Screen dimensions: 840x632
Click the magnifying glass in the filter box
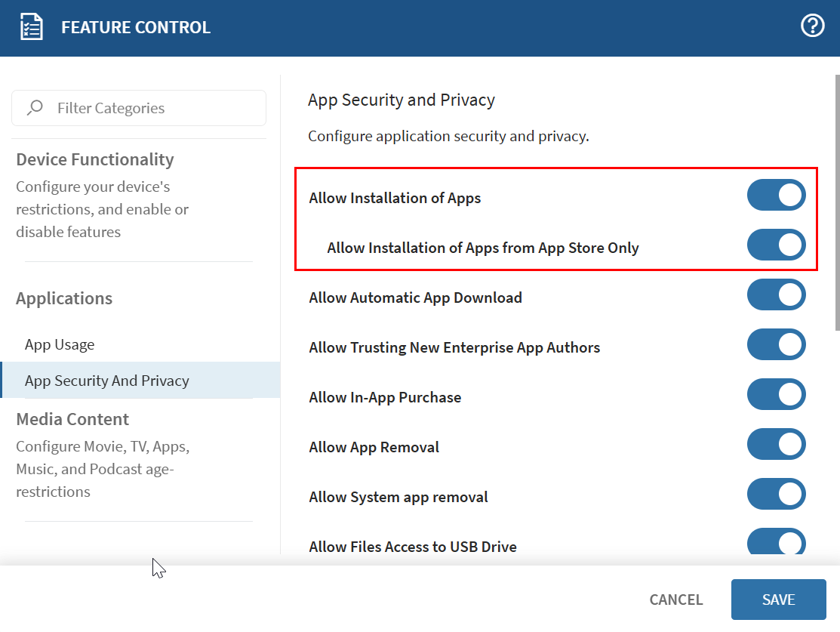pos(35,107)
